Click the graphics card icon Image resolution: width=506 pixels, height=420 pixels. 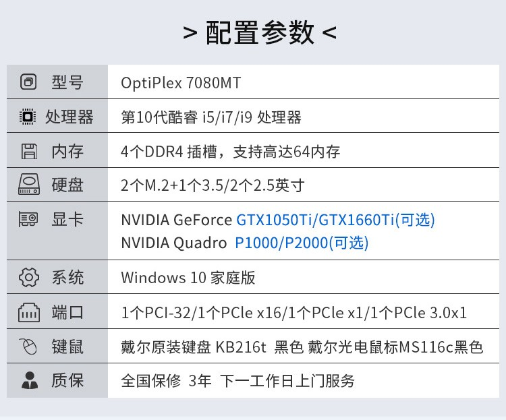pos(28,218)
